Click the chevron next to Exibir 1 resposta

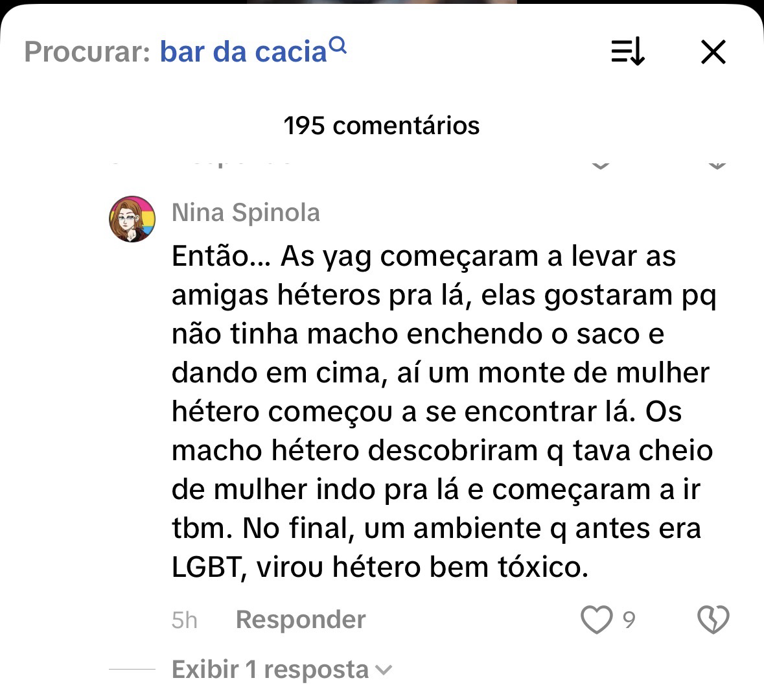click(384, 670)
